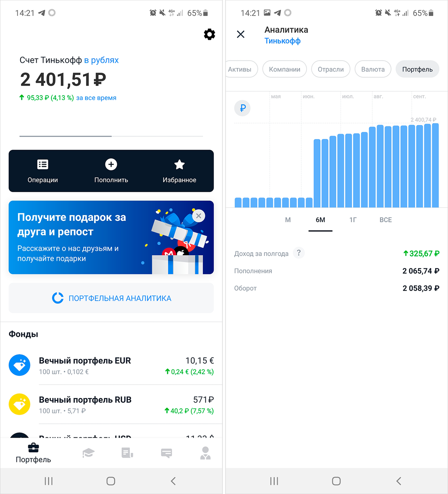The height and width of the screenshot is (494, 448).
Task: Tap the RUB fund value 571 ₽
Action: 203,400
